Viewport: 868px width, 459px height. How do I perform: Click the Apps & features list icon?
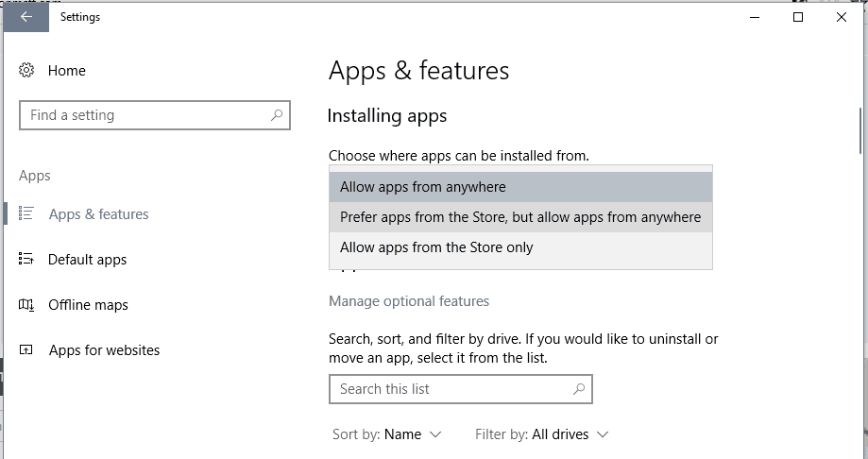[26, 213]
